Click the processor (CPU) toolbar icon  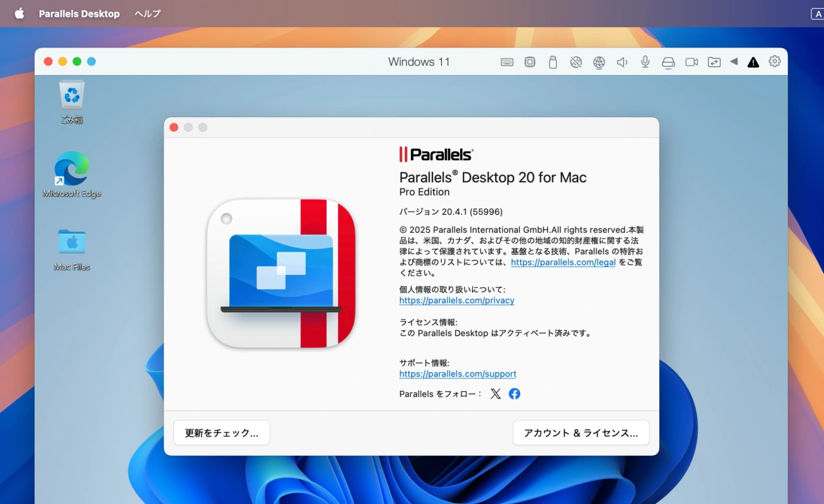click(x=530, y=61)
